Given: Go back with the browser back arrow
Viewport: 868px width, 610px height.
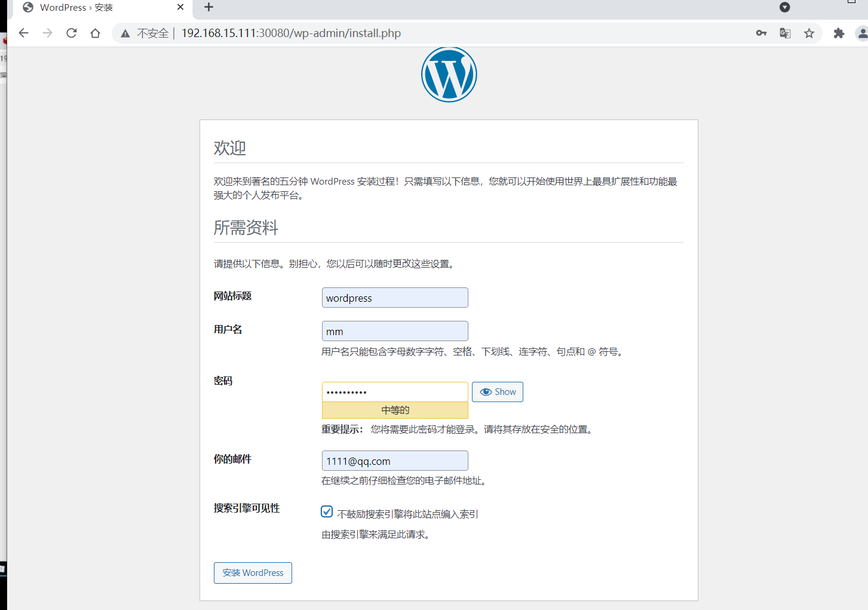Looking at the screenshot, I should coord(23,33).
